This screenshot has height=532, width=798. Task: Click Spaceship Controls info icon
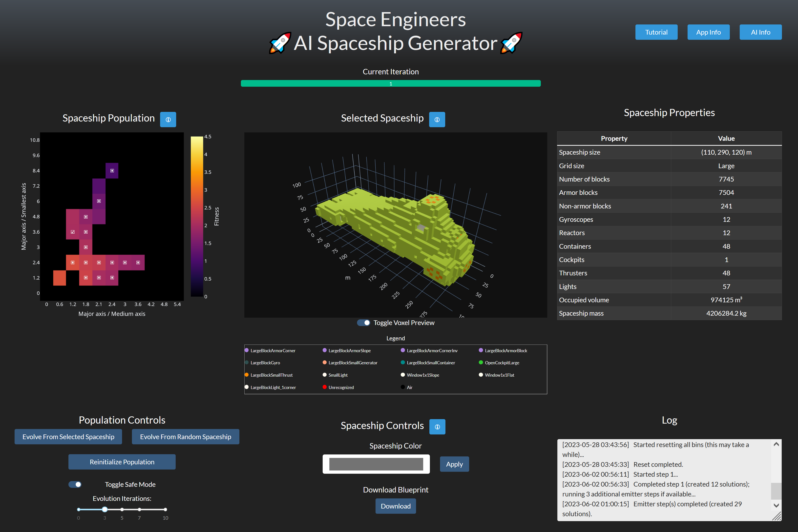[x=437, y=427]
